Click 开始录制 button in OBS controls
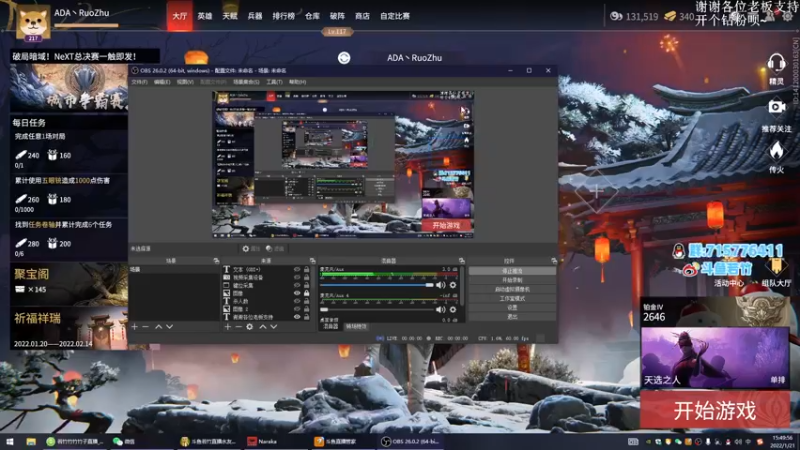 512,280
